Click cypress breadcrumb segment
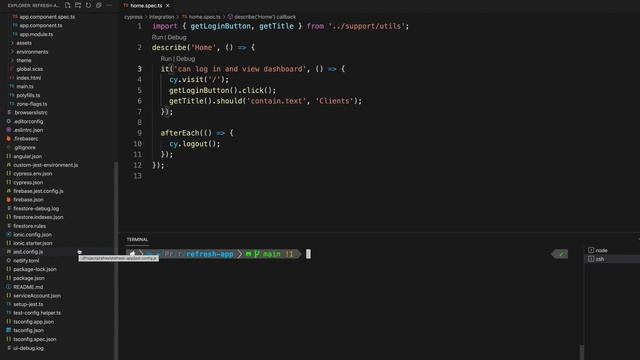 (x=133, y=17)
